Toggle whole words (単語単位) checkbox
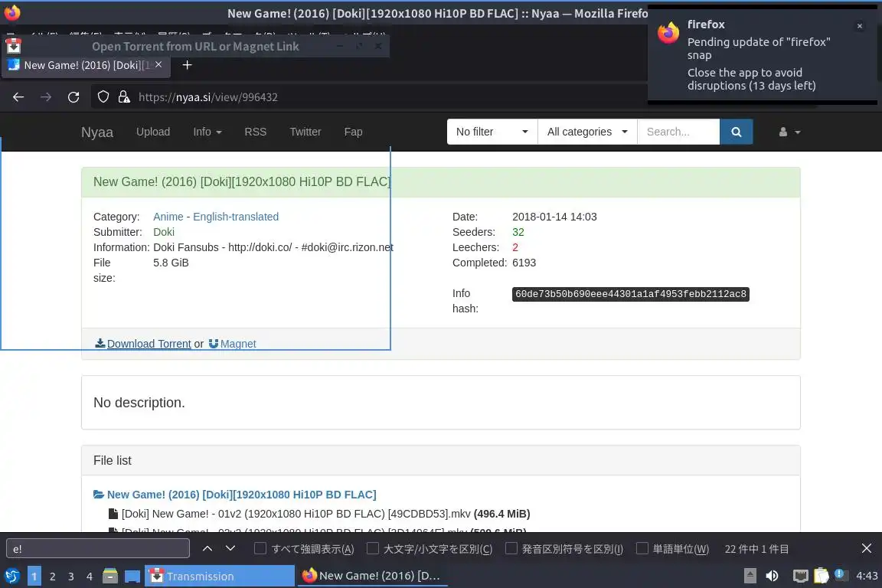 pos(642,549)
